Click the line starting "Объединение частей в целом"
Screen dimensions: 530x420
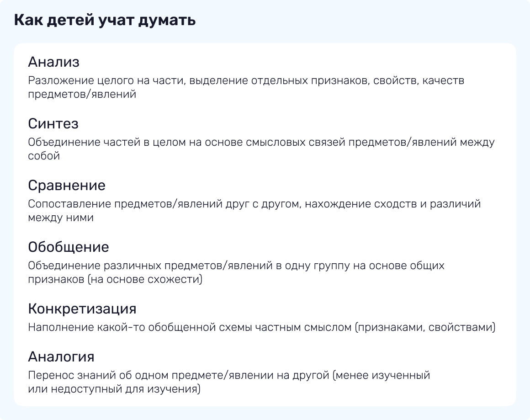point(261,143)
